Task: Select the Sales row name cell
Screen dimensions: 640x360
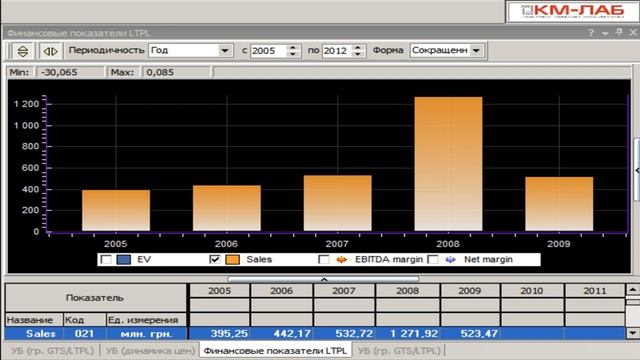Action: [34, 333]
